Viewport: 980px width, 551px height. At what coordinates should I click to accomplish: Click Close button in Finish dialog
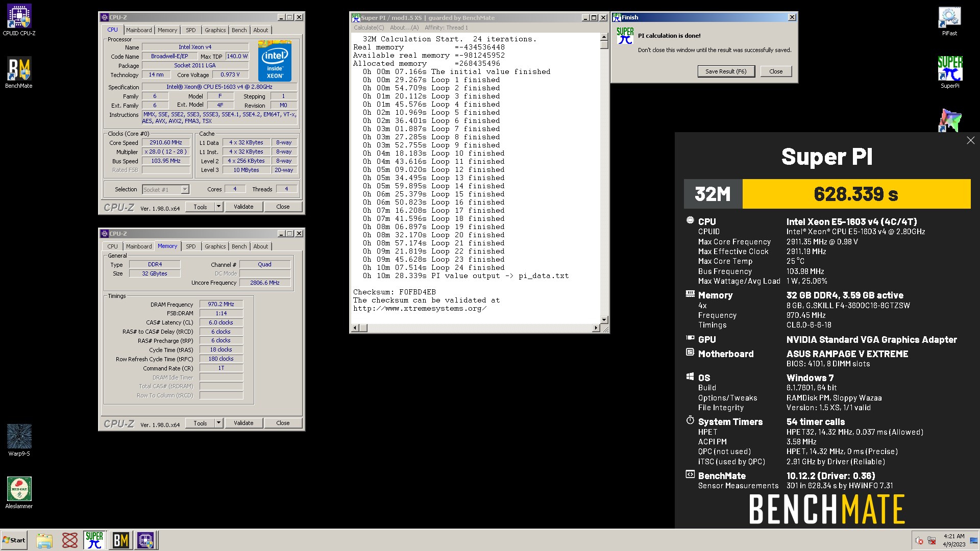click(x=776, y=71)
